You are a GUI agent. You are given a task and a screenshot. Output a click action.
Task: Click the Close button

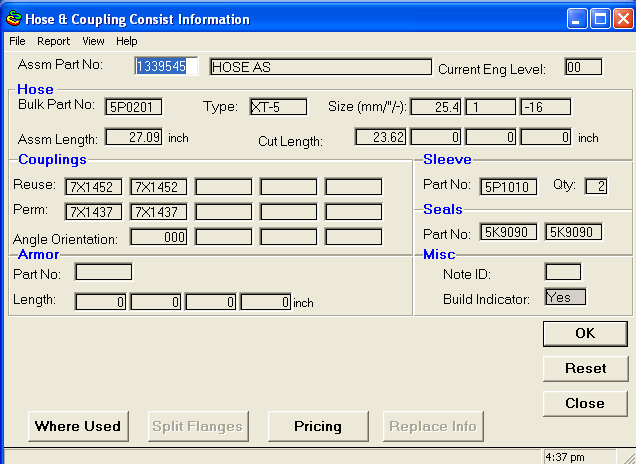(584, 403)
